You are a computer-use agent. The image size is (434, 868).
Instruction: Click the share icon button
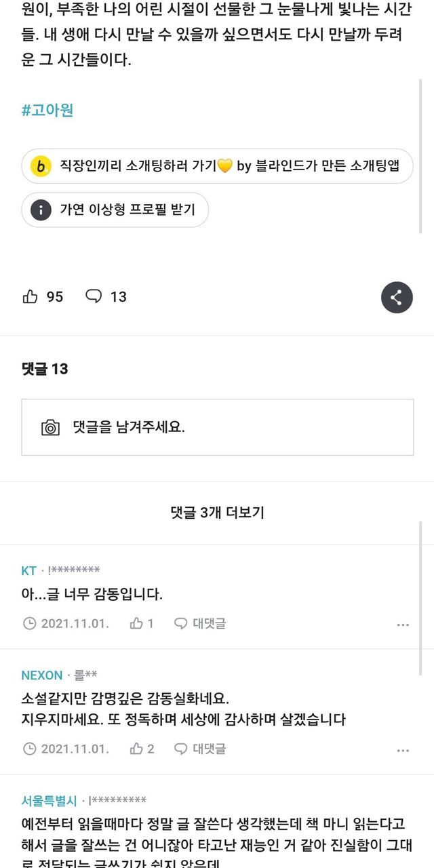397,297
